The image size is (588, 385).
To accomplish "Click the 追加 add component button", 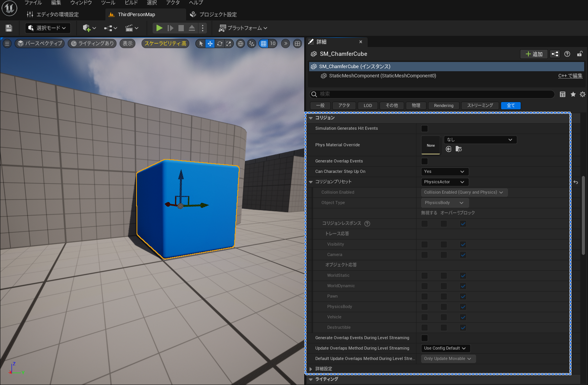I will 534,54.
